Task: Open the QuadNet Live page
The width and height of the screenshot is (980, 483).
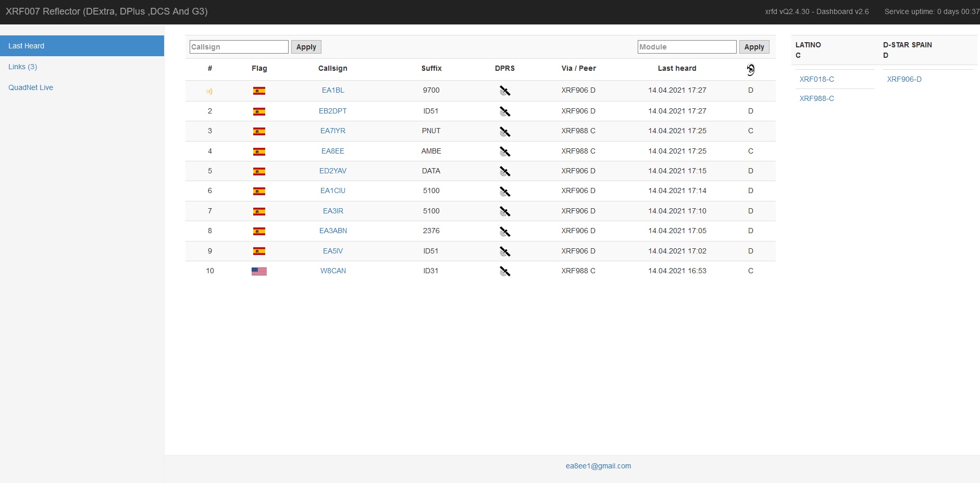Action: (31, 87)
